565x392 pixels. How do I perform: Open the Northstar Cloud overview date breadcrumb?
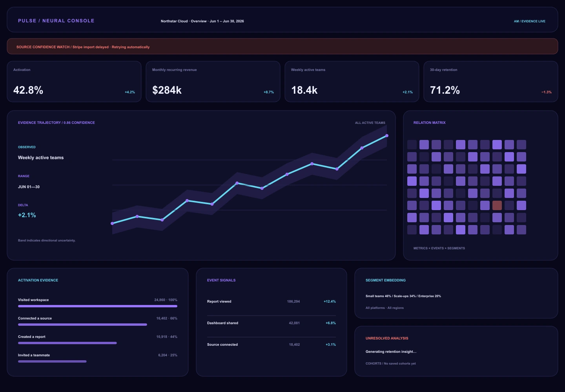pos(202,21)
